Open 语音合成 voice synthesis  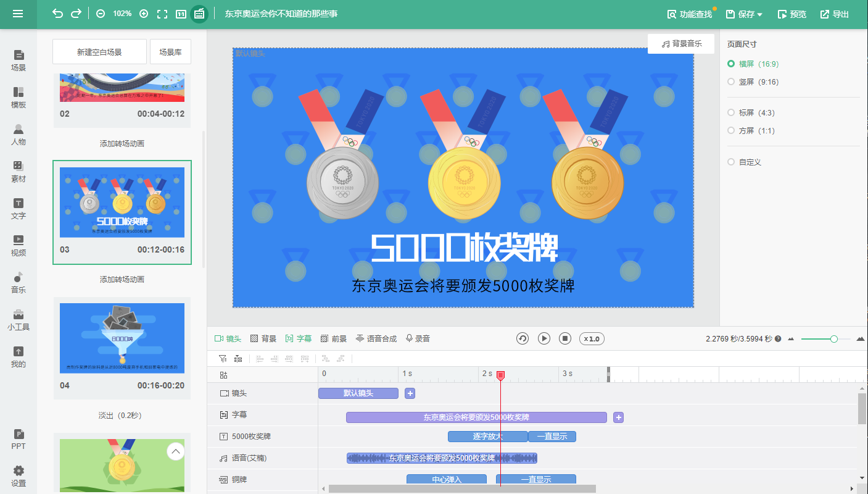coord(376,338)
